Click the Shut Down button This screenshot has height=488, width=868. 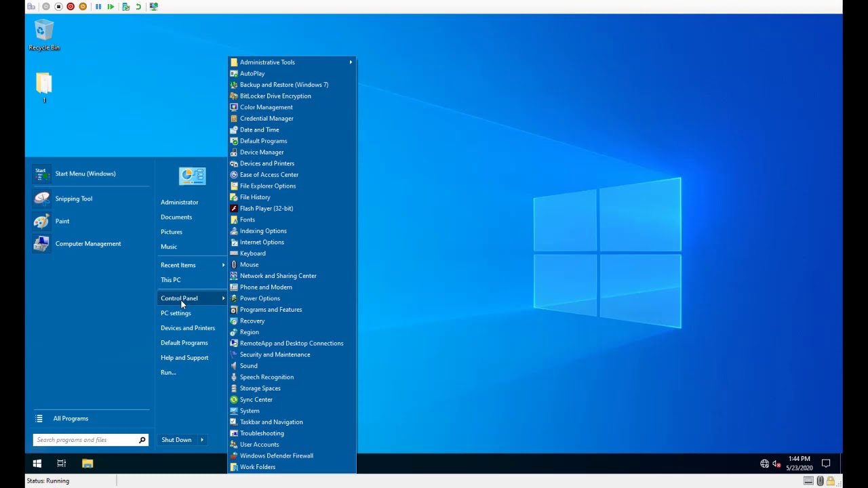pos(176,440)
